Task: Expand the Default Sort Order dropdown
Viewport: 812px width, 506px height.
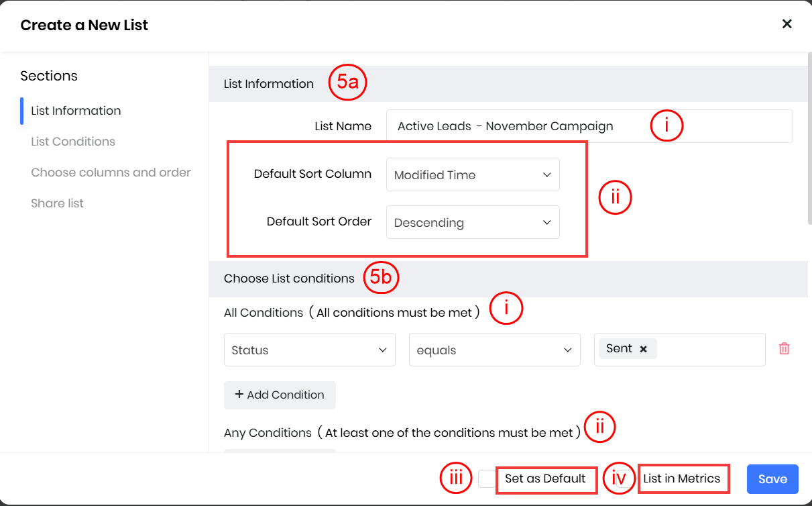Action: 473,223
